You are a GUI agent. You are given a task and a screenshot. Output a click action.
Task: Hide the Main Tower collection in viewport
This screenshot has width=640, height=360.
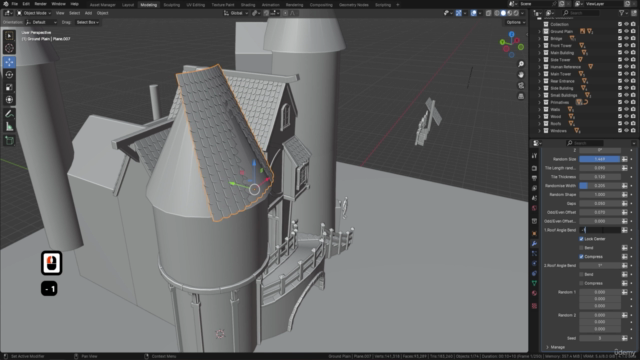tap(627, 74)
